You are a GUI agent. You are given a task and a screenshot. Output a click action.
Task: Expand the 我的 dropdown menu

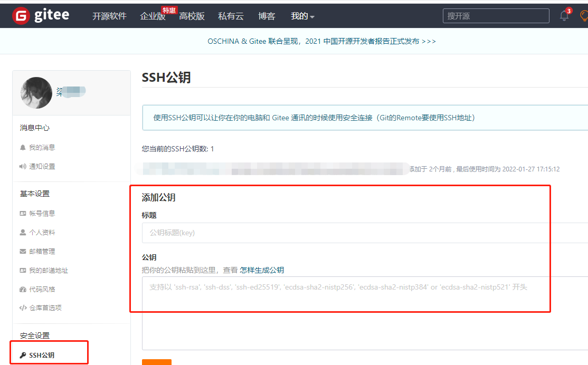coord(302,16)
